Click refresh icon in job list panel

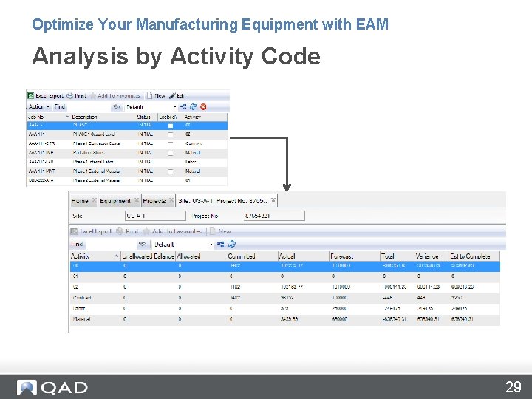[x=193, y=107]
